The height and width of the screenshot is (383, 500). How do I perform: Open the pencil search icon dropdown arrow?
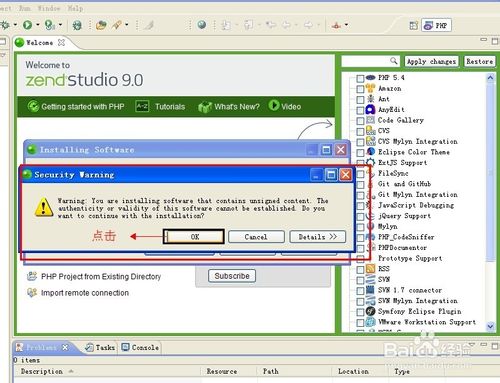(x=126, y=25)
